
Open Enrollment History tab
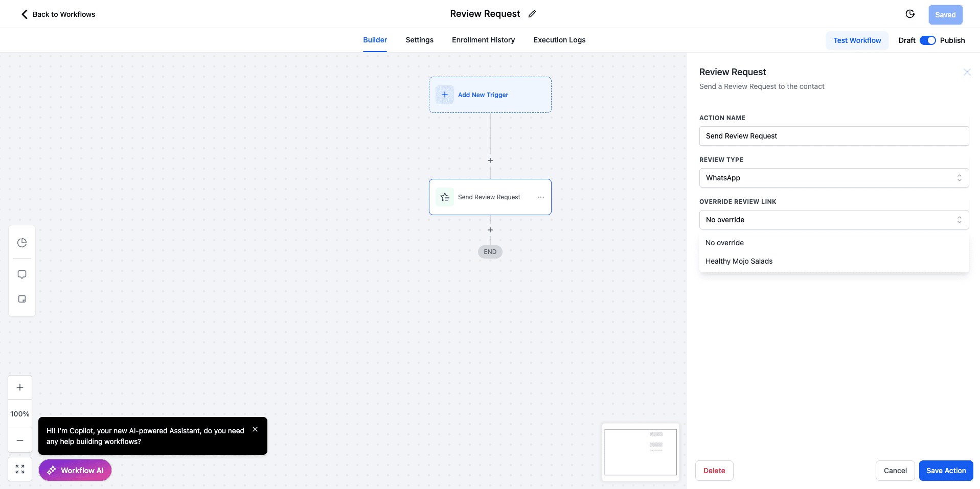point(483,40)
